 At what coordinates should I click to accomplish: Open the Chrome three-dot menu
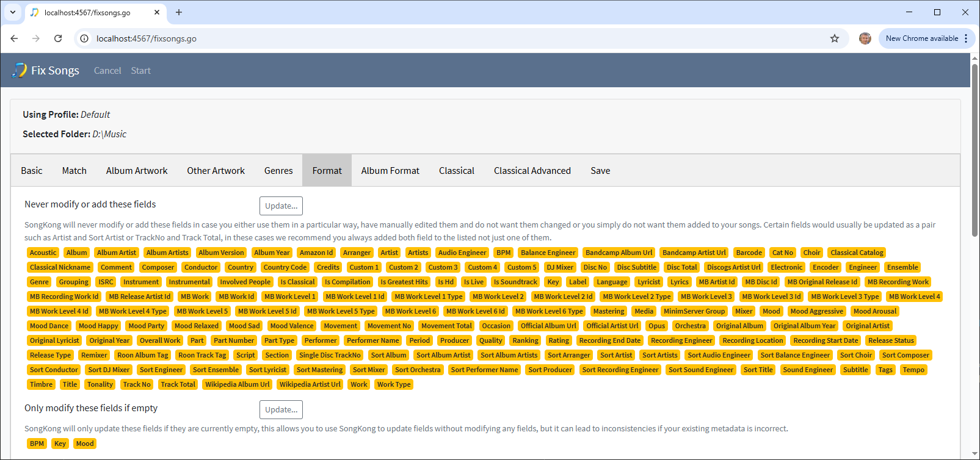966,38
